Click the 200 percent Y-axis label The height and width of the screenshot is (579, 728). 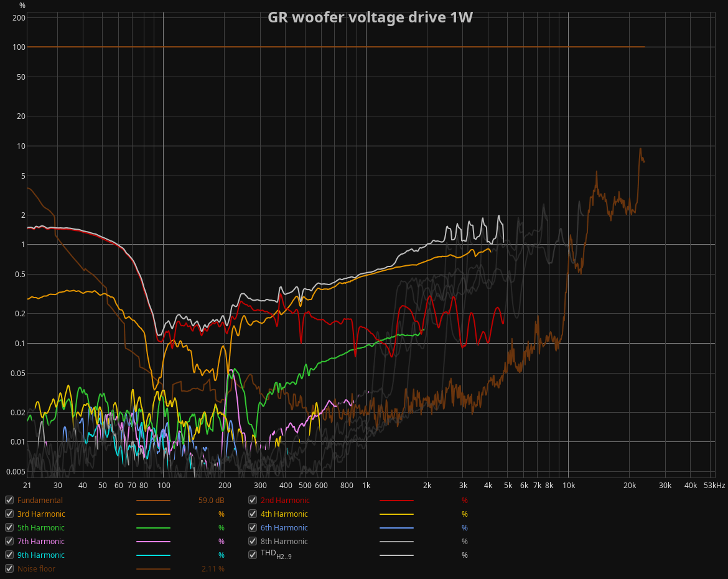pyautogui.click(x=19, y=17)
